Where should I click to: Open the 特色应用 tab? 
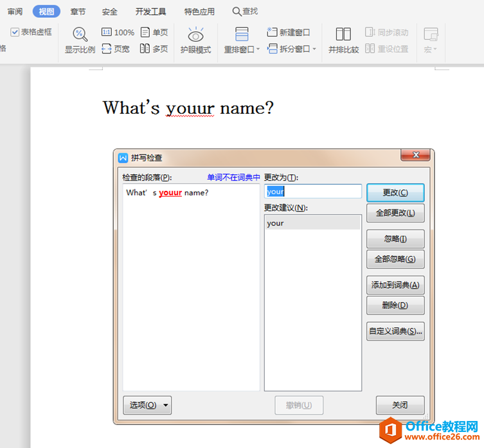pyautogui.click(x=199, y=12)
